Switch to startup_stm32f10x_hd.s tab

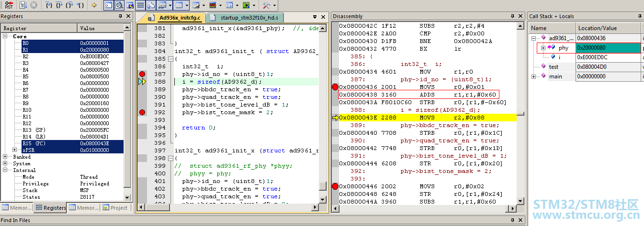pyautogui.click(x=246, y=18)
